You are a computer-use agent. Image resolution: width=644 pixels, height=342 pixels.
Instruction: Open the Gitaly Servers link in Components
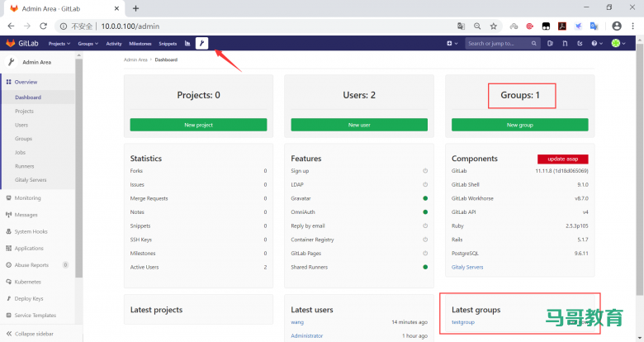467,267
